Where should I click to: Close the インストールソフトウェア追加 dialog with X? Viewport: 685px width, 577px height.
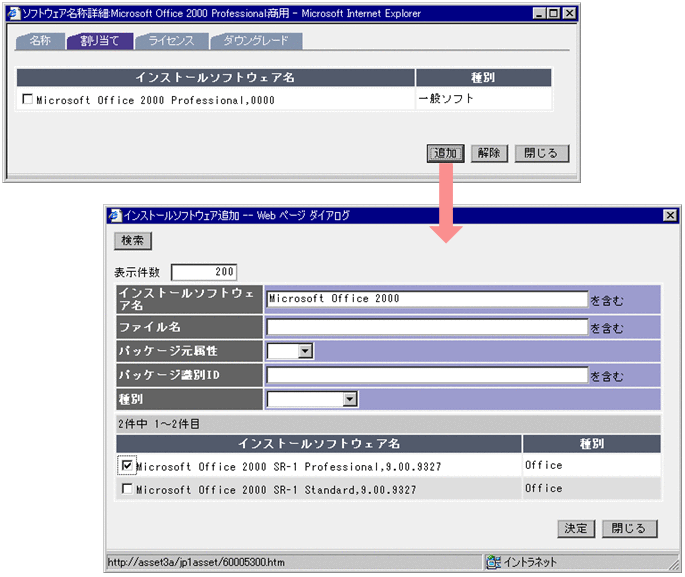pyautogui.click(x=669, y=215)
